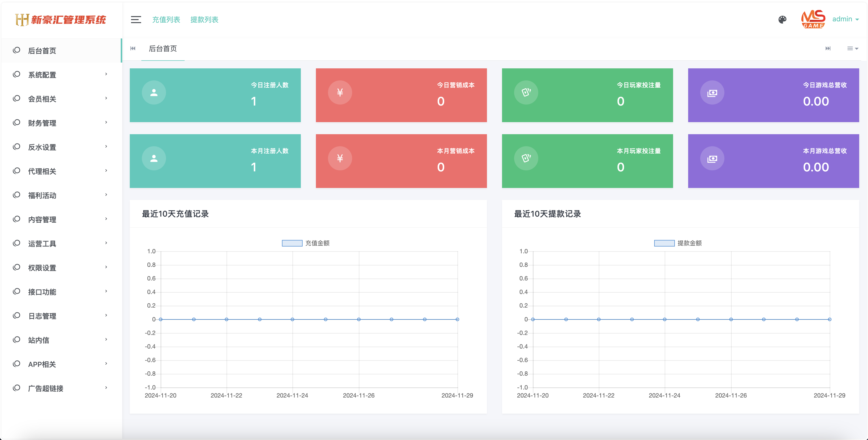Image resolution: width=868 pixels, height=440 pixels.
Task: Click the wallet icon on 今日游戏总营收 card
Action: 712,92
